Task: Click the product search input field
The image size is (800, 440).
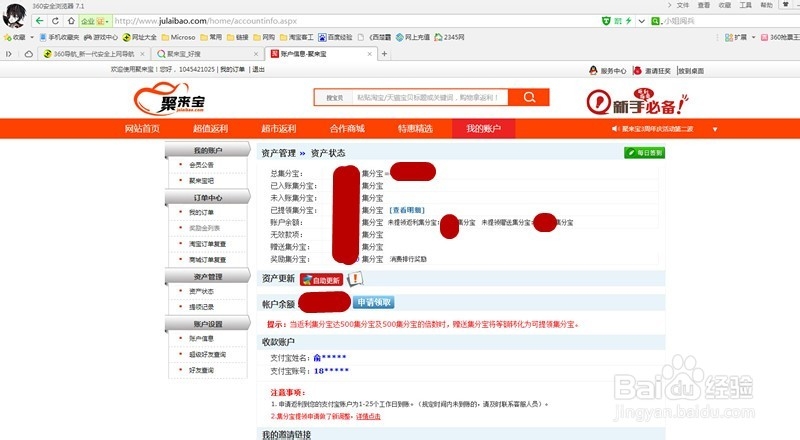Action: coord(430,97)
